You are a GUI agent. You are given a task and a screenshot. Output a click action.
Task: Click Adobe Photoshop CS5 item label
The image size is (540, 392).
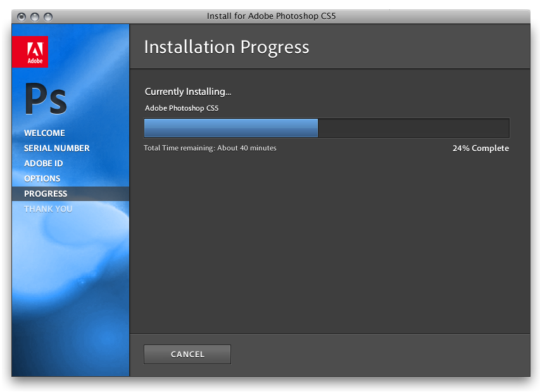[x=182, y=108]
